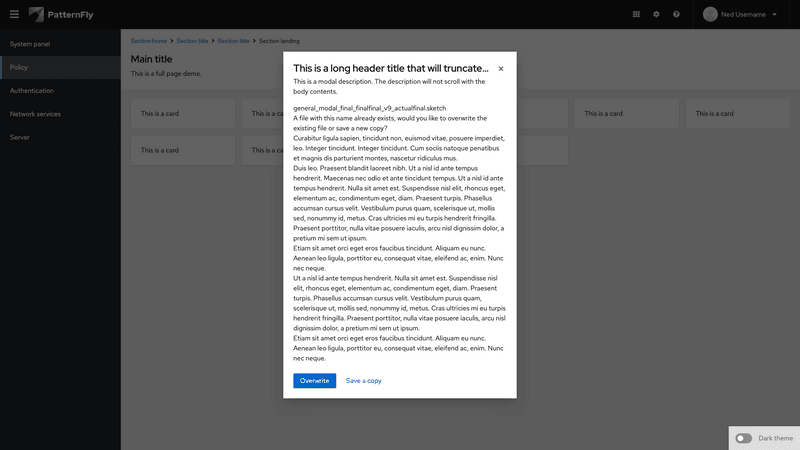This screenshot has height=450, width=800.
Task: Click the first Section title breadcrumb
Action: 192,40
